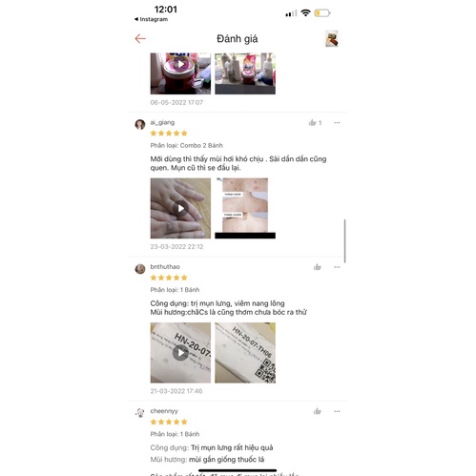Play the hands video in ai_giang's review
476x476 pixels.
pyautogui.click(x=180, y=208)
